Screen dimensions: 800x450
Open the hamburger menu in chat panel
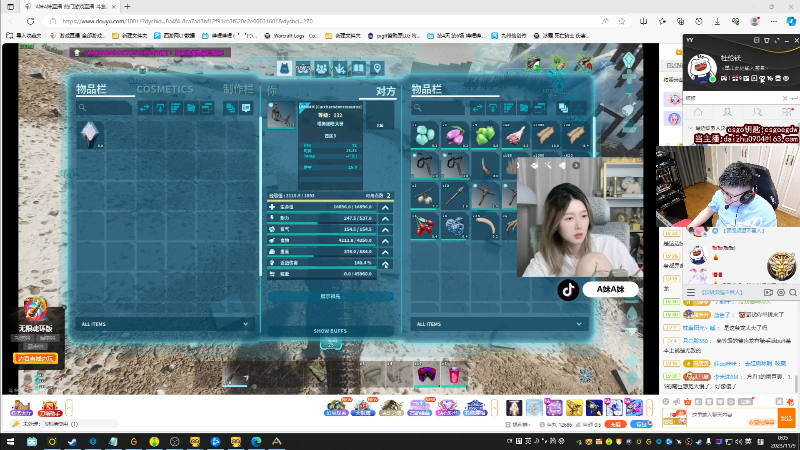pyautogui.click(x=691, y=292)
